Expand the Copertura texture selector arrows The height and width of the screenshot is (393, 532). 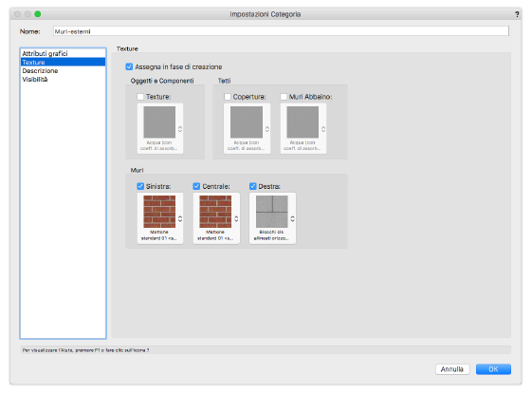point(267,129)
